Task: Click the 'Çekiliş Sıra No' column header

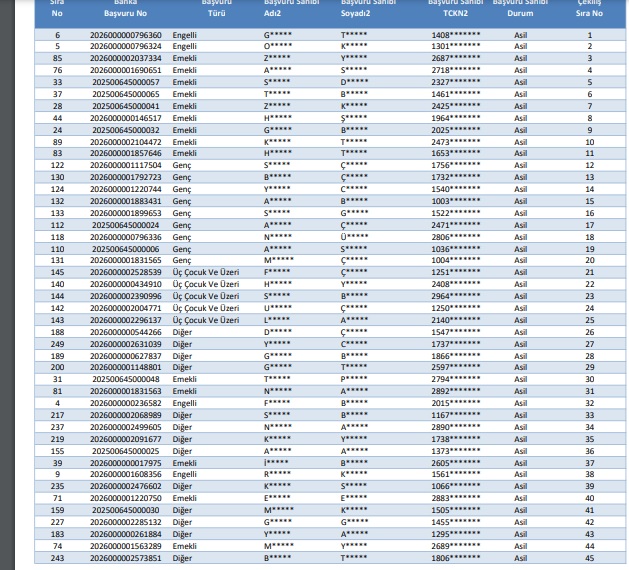Action: point(590,10)
